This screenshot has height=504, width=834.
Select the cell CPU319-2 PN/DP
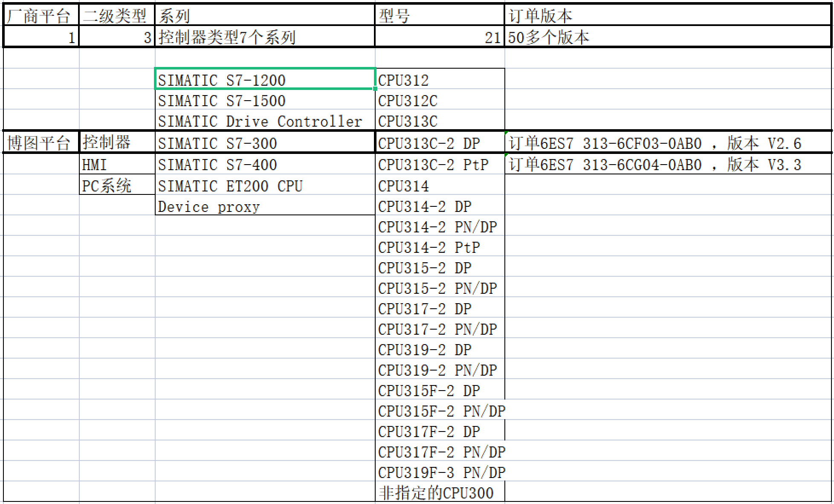440,369
